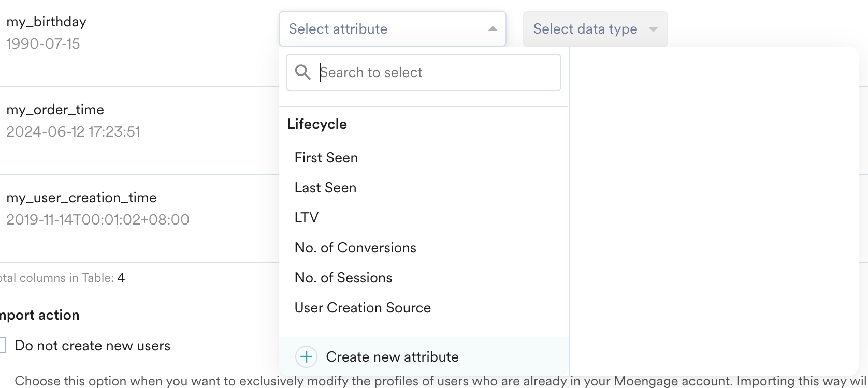Viewport: 868px width, 388px height.
Task: Click the Select attribute combo box field
Action: click(x=383, y=29)
